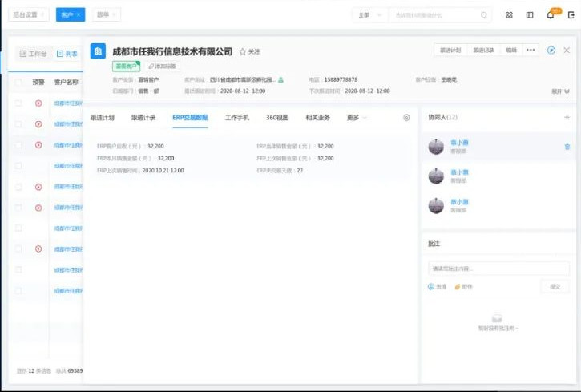581x392 pixels.
Task: Click the 跟进记录 button in header toolbar
Action: pyautogui.click(x=483, y=50)
